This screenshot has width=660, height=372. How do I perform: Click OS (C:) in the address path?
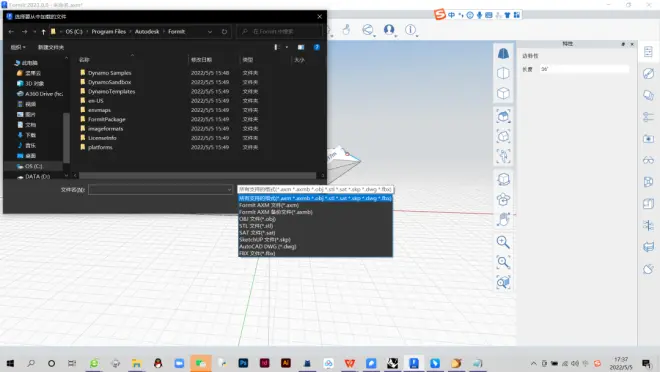(74, 32)
